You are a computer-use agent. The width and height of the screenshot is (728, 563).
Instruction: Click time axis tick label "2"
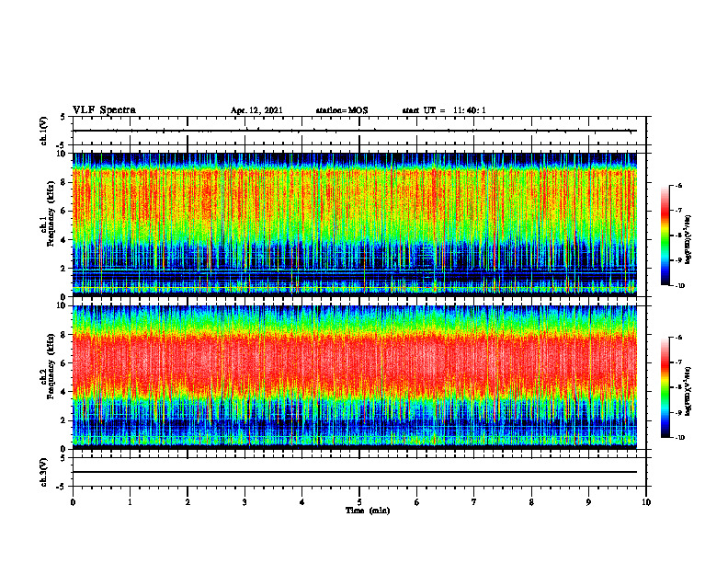[x=188, y=502]
